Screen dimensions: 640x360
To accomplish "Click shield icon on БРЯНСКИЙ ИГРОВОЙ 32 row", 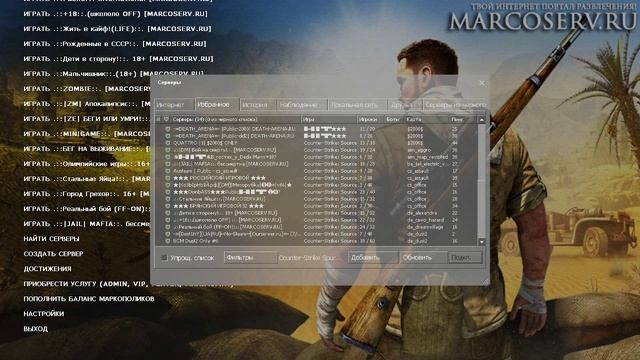I will click(168, 206).
